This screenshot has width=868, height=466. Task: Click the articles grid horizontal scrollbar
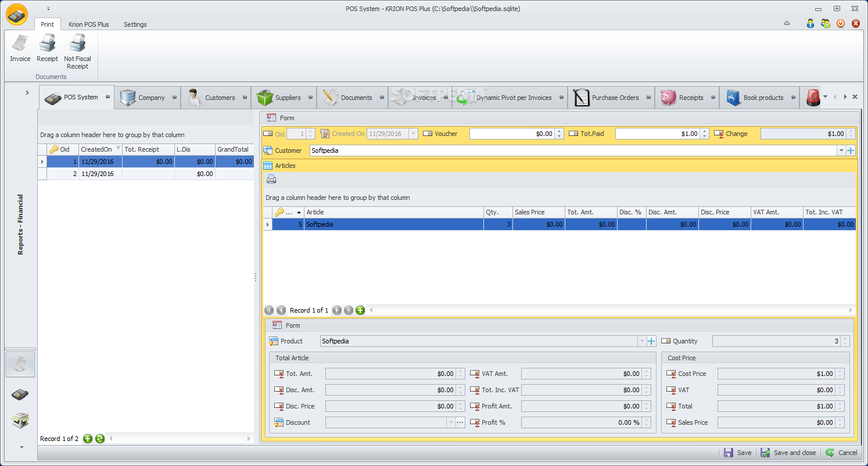click(x=612, y=310)
